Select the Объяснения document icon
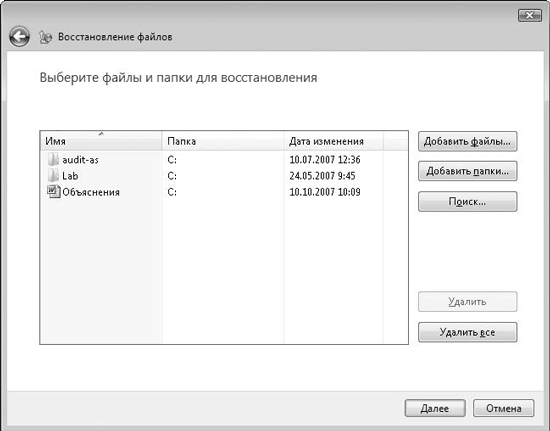This screenshot has width=550, height=431. tap(53, 191)
